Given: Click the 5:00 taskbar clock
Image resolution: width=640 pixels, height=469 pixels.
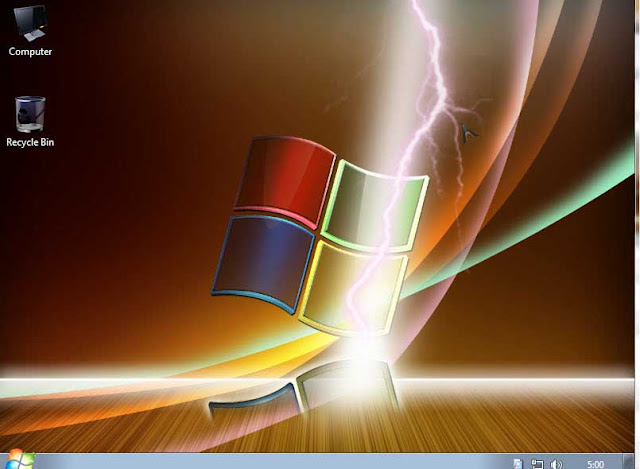Looking at the screenshot, I should coord(595,464).
